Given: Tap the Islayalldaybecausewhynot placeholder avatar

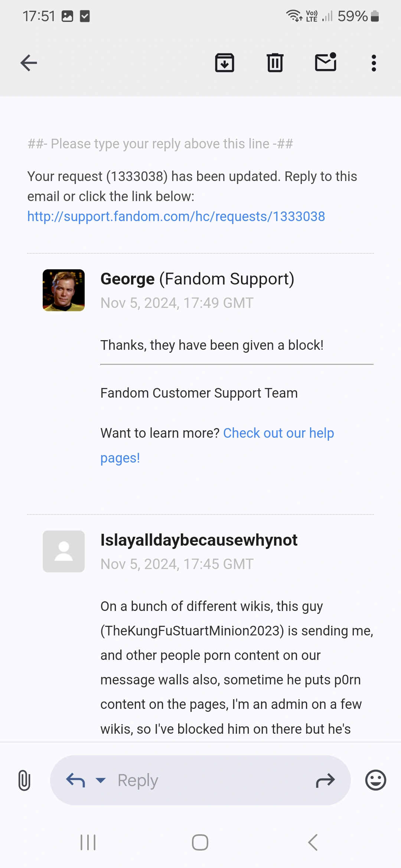Looking at the screenshot, I should tap(63, 551).
